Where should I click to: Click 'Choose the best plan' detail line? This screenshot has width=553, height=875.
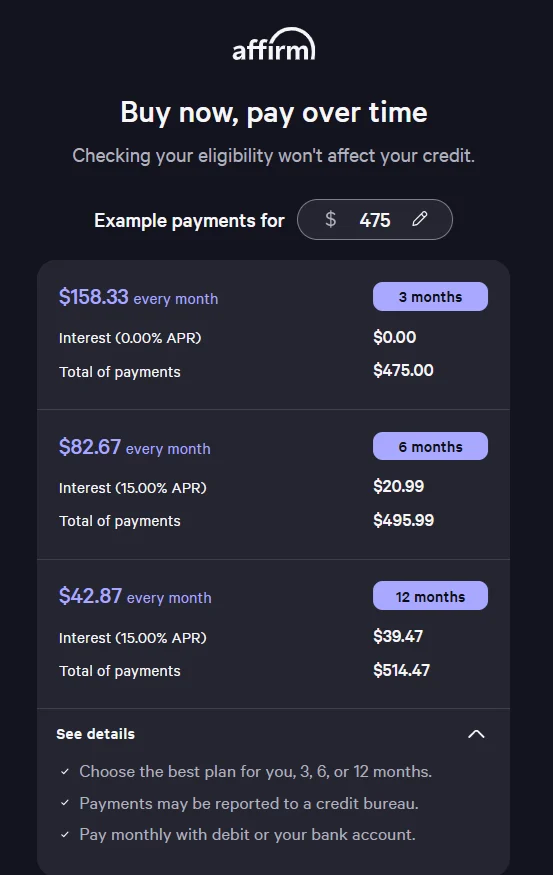point(256,772)
